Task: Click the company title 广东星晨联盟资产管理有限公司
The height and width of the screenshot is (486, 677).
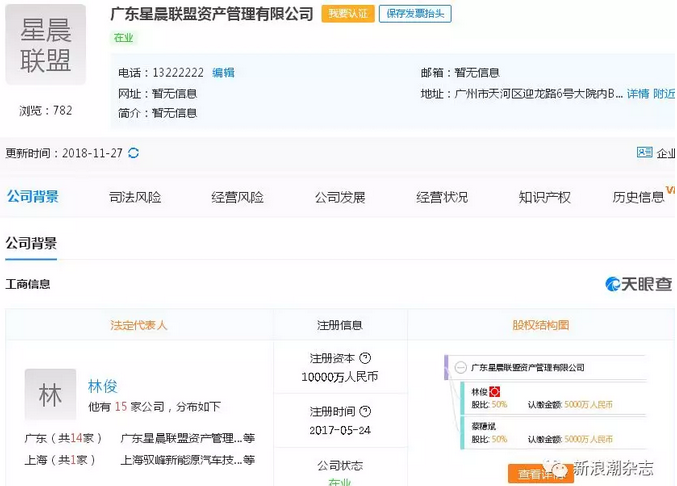Action: 212,14
